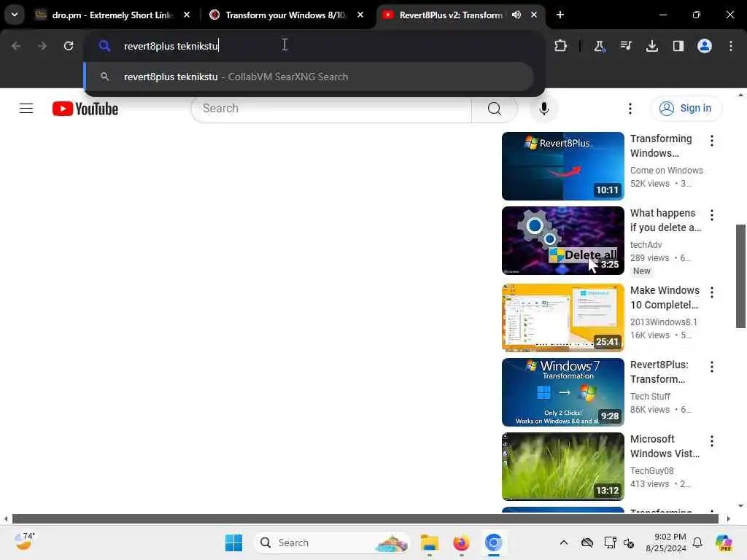
Task: Click the Come on Windows channel name
Action: click(x=667, y=170)
